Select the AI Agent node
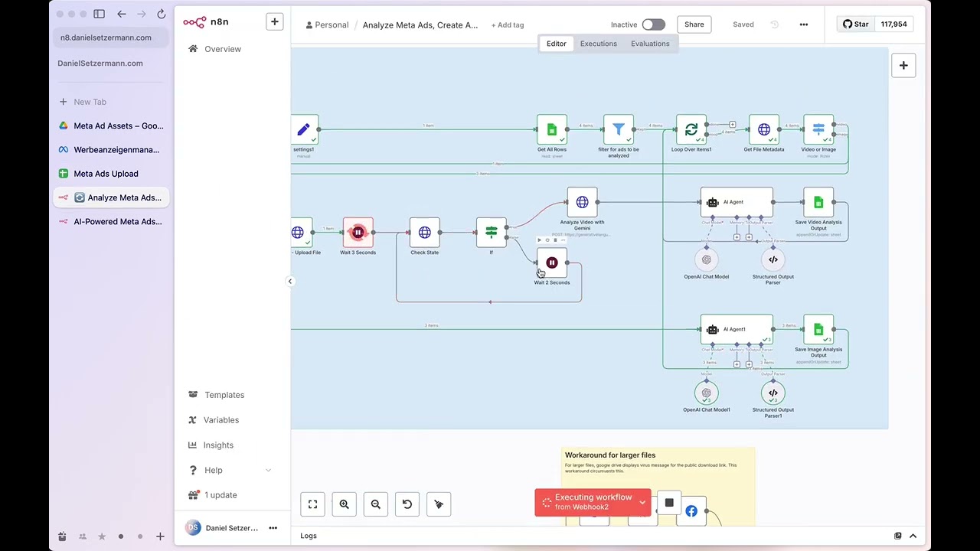This screenshot has width=980, height=551. [x=737, y=202]
